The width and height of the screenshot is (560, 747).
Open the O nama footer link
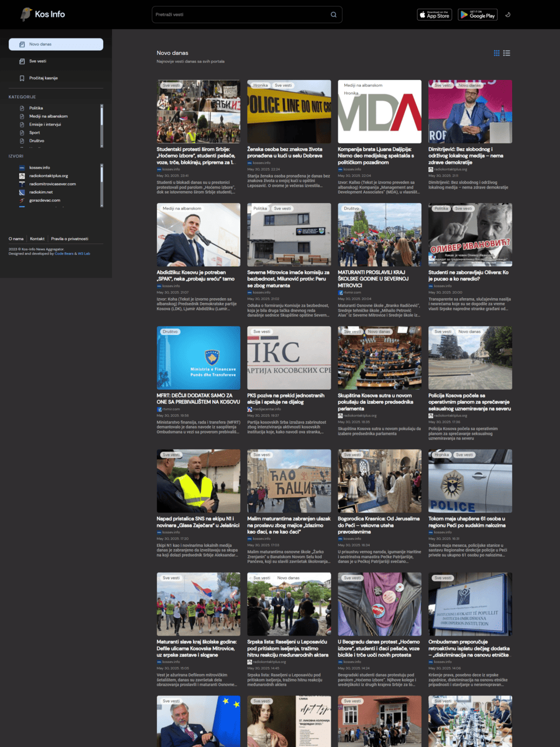pos(16,239)
